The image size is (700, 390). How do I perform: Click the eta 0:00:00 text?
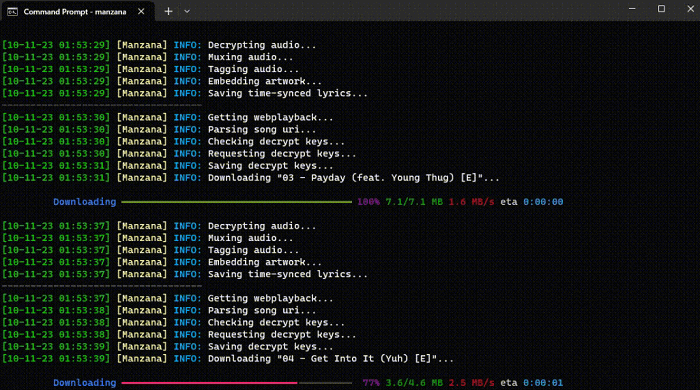point(532,202)
